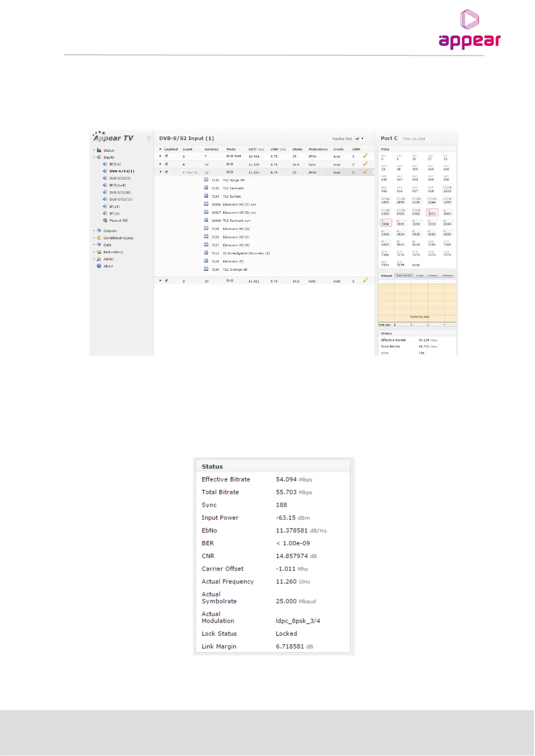Click the Outputs globe icon
The image size is (535, 756).
pos(99,231)
